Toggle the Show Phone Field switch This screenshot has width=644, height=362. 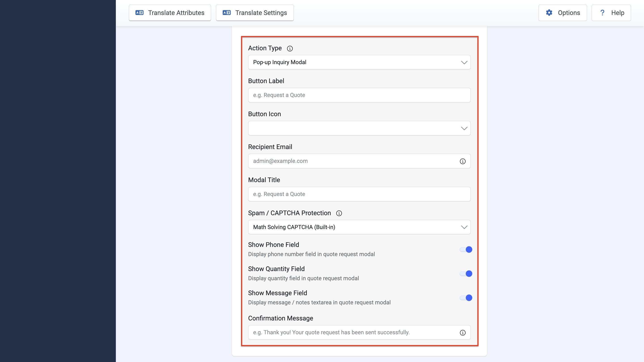point(466,250)
